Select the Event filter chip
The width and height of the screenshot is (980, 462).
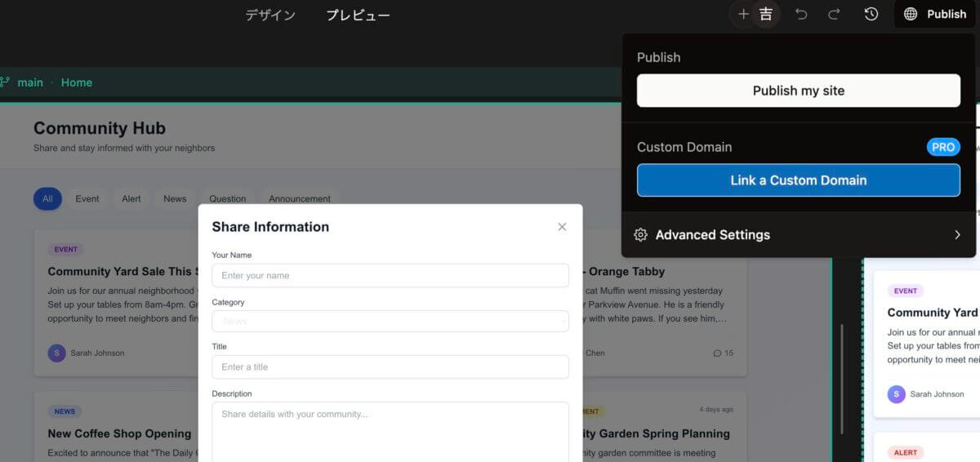coord(87,198)
